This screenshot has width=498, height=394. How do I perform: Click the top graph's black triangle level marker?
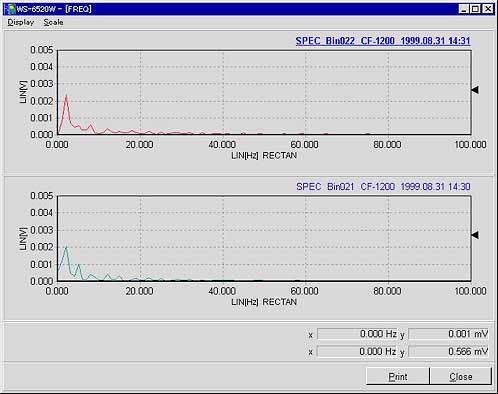pyautogui.click(x=475, y=90)
